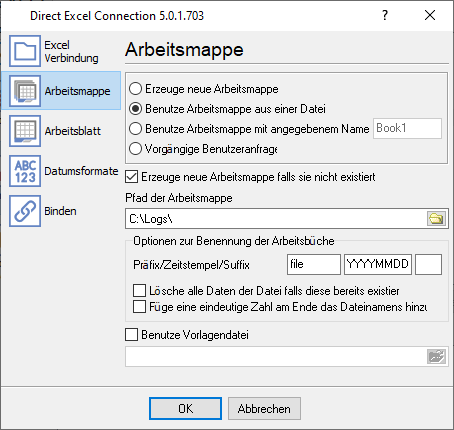Click the empty suffix field

click(428, 264)
